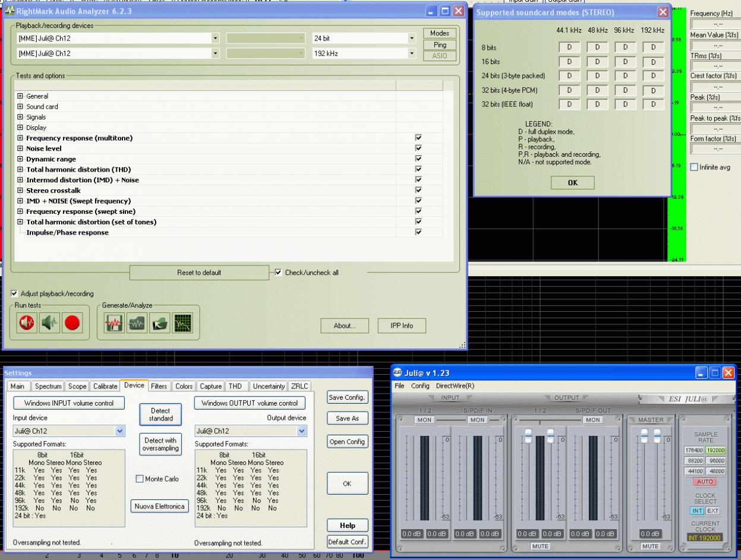Expand Sound card tree node
This screenshot has height=560, width=741.
click(21, 107)
